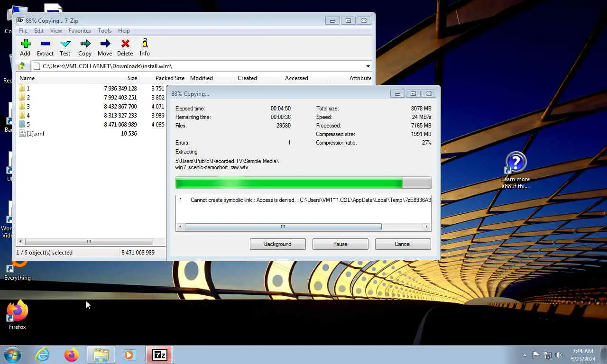Sort file list by Name column
This screenshot has height=364, width=607.
coord(54,78)
